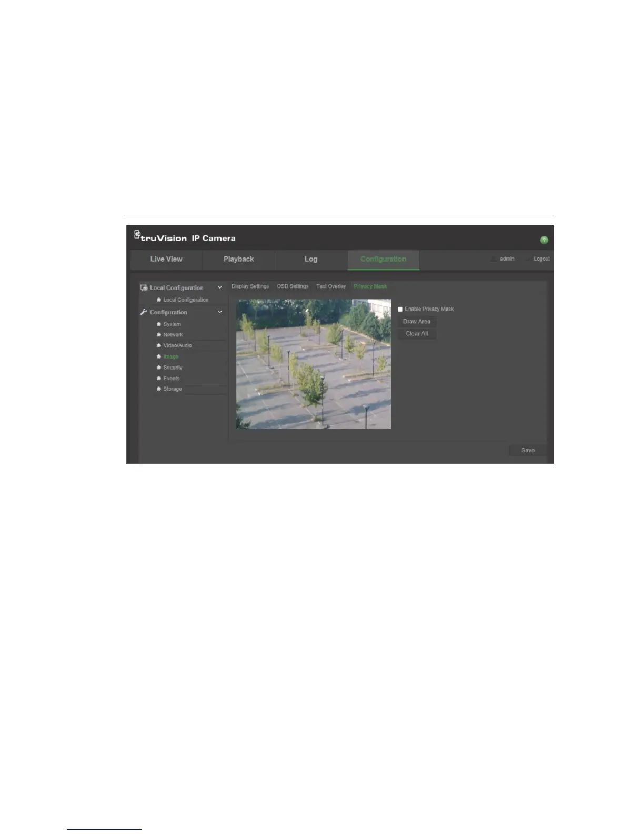Collapse the Configuration section chevron
Screen dimensions: 644x834
pyautogui.click(x=220, y=312)
